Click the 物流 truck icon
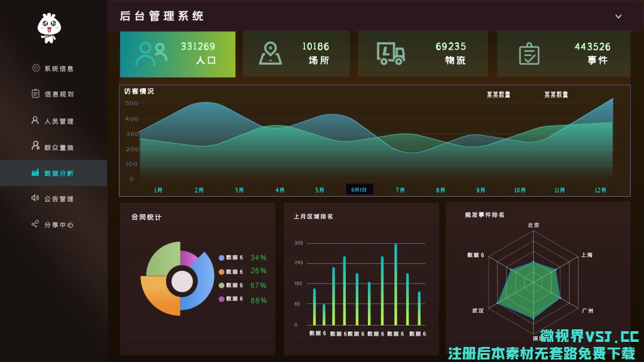 (x=391, y=54)
